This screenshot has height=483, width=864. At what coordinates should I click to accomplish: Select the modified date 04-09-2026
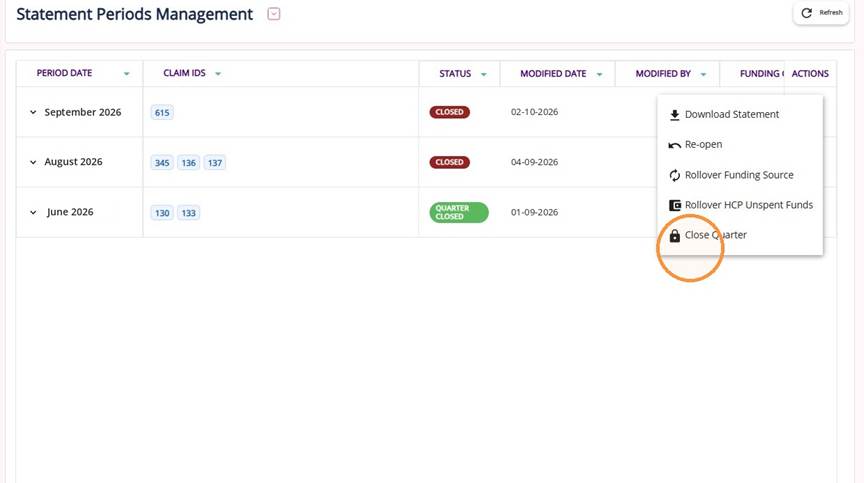tap(534, 162)
